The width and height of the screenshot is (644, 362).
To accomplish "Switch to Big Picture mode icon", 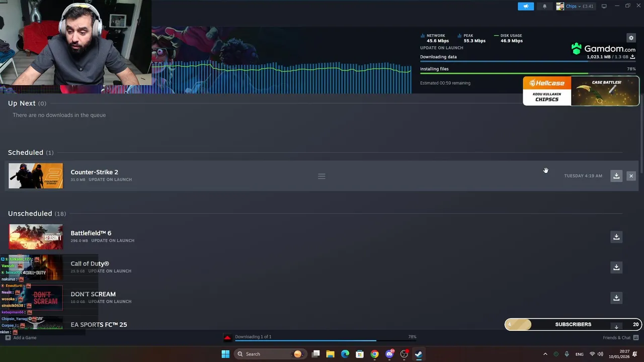I will click(x=604, y=7).
